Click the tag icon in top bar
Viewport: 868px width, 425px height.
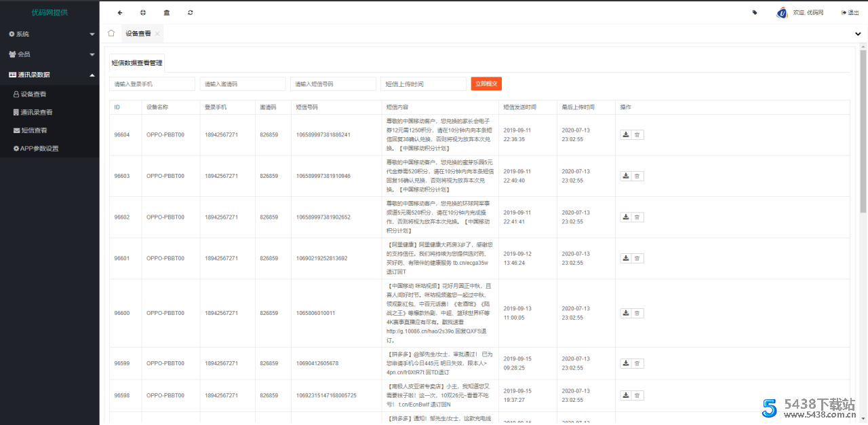click(755, 12)
